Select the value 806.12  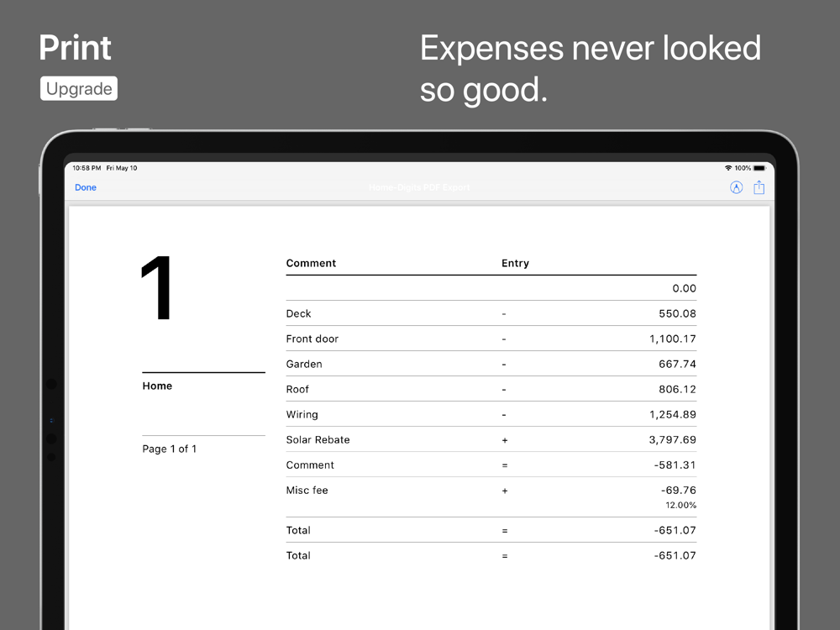(677, 389)
